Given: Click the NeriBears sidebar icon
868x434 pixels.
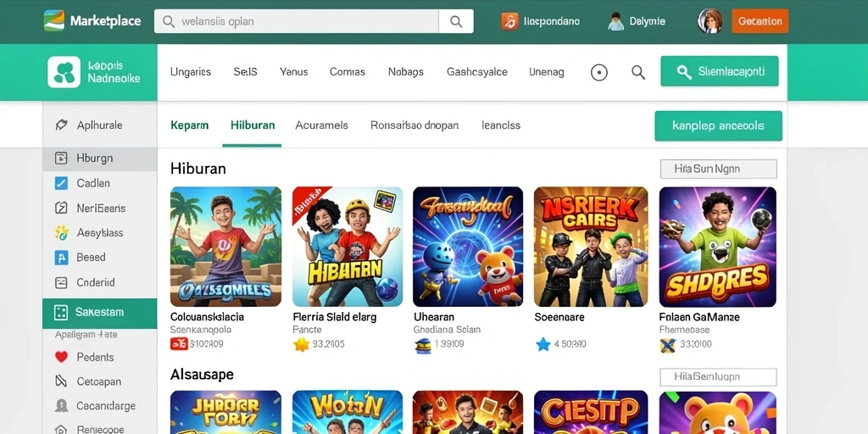Looking at the screenshot, I should coord(61,209).
